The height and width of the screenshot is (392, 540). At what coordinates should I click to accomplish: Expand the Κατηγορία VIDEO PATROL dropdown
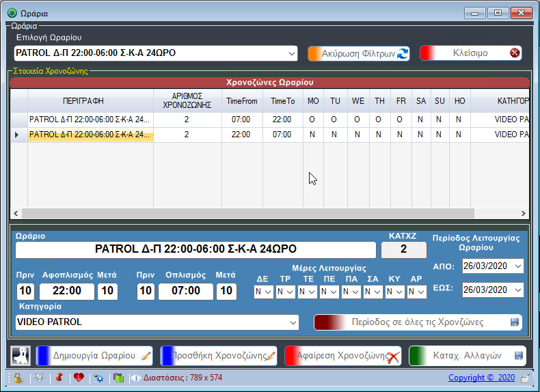293,322
